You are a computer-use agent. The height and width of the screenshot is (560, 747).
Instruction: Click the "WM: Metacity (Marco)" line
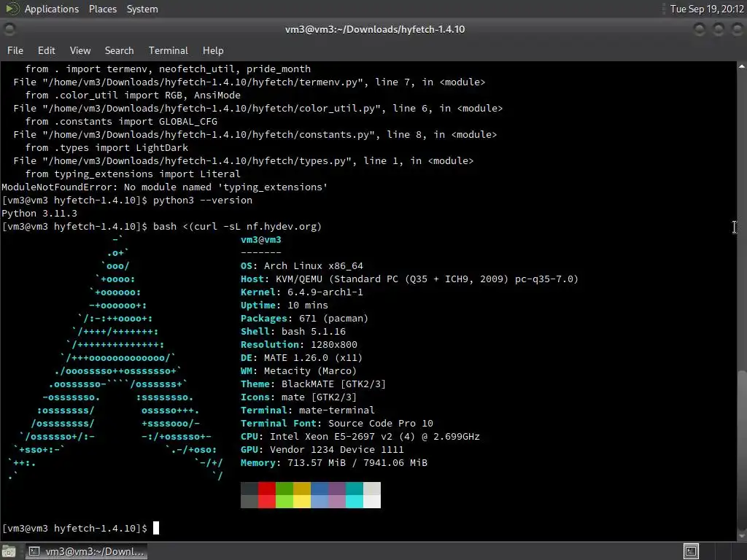298,370
